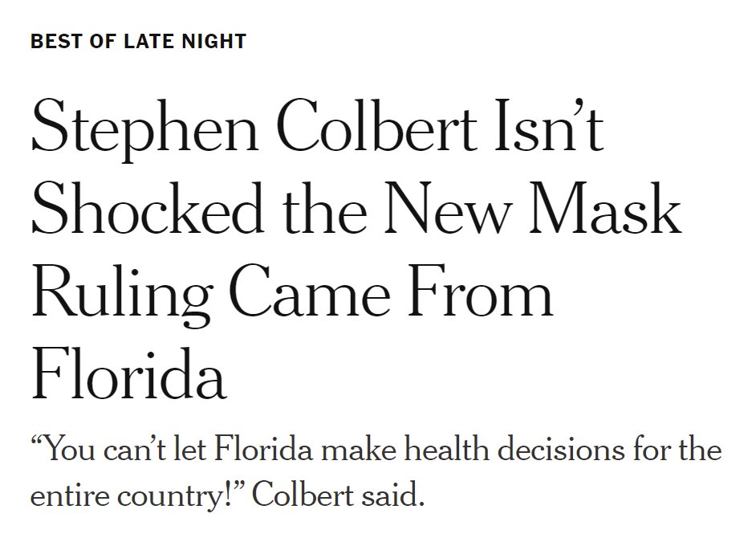Click "Florida" in the summary quote
Image resolution: width=756 pixels, height=534 pixels.
[x=263, y=449]
